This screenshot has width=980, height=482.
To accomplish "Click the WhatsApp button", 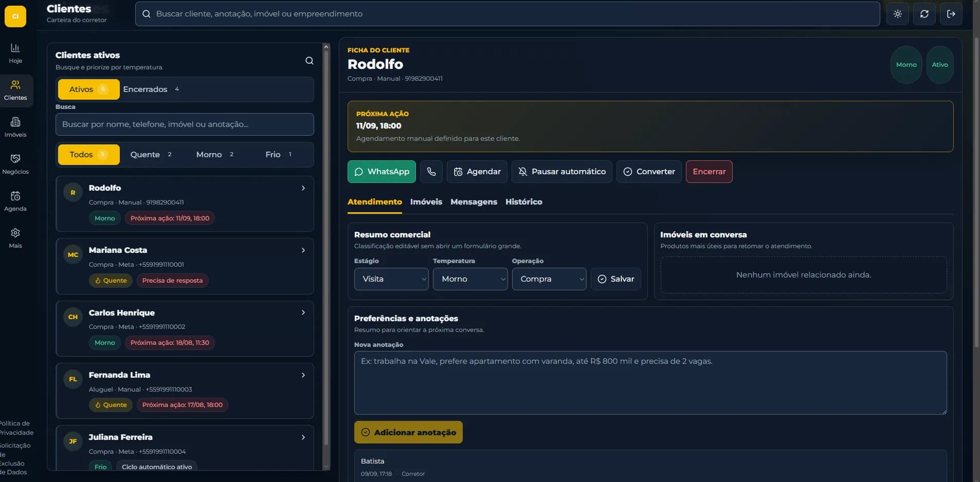I will pos(382,172).
